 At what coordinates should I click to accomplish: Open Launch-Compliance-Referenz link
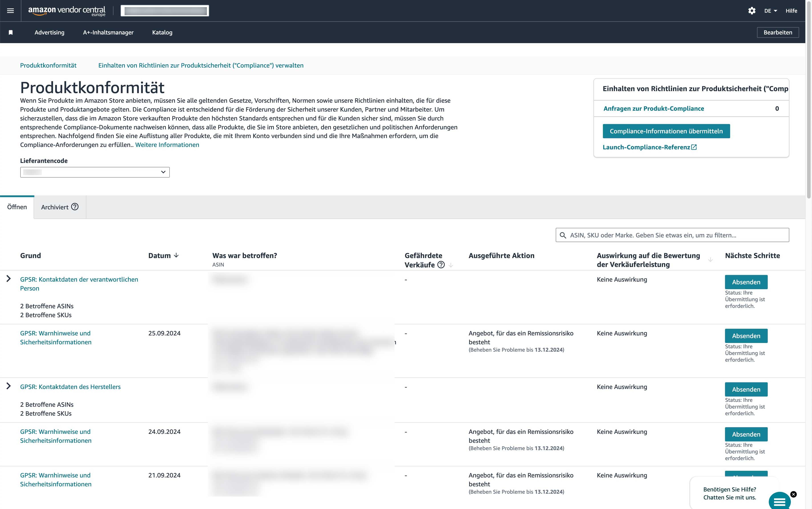[x=646, y=147]
